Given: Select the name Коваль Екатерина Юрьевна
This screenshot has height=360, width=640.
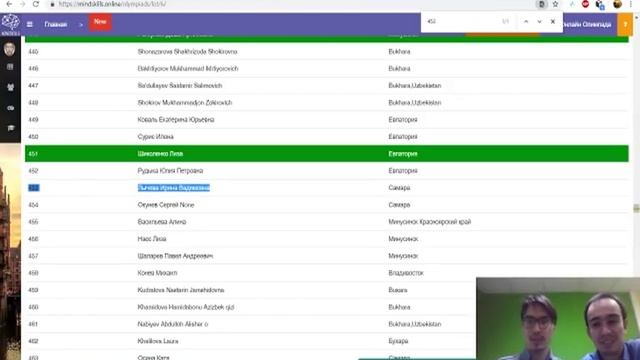Looking at the screenshot, I should pyautogui.click(x=176, y=120).
